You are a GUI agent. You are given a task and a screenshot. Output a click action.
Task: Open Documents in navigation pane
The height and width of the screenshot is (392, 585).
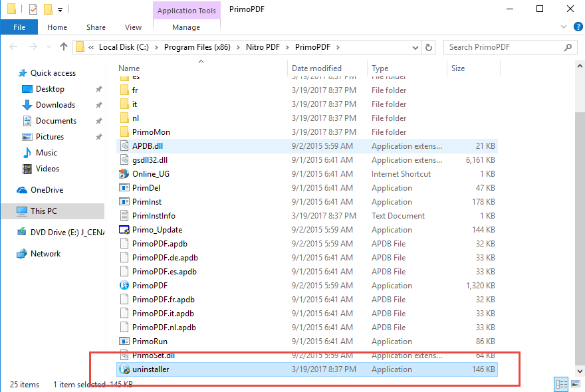tap(56, 121)
